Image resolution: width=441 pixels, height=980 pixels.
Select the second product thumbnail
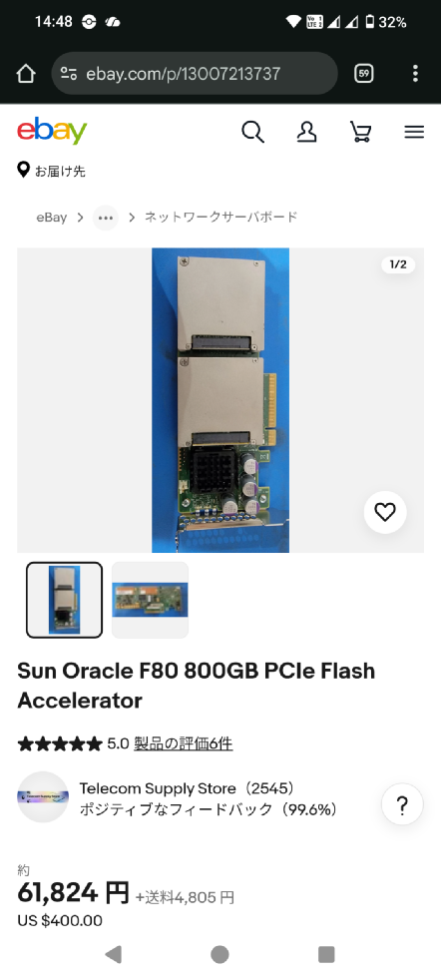tap(150, 600)
